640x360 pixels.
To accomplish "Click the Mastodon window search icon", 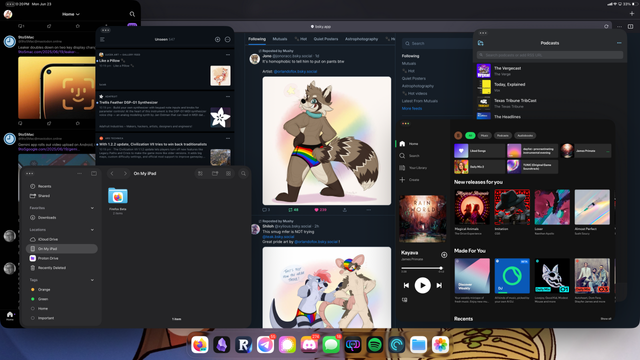I will click(132, 14).
